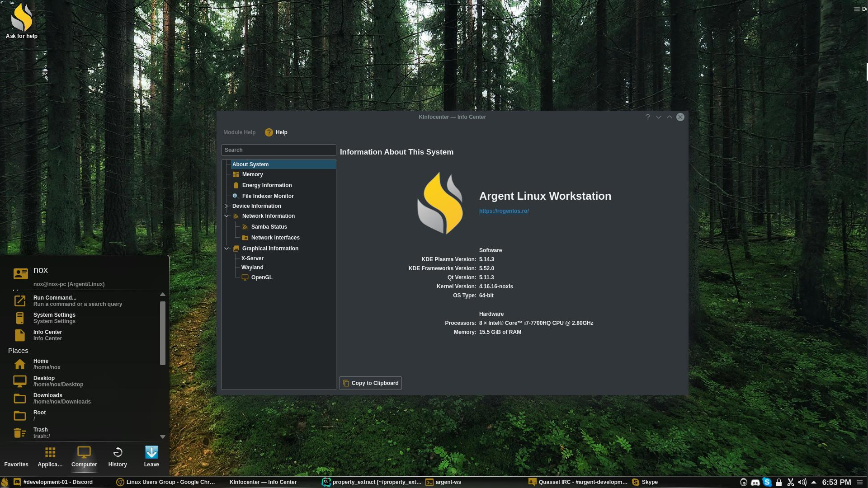This screenshot has height=488, width=868.
Task: Click the Run Command launcher icon
Action: pyautogui.click(x=20, y=300)
